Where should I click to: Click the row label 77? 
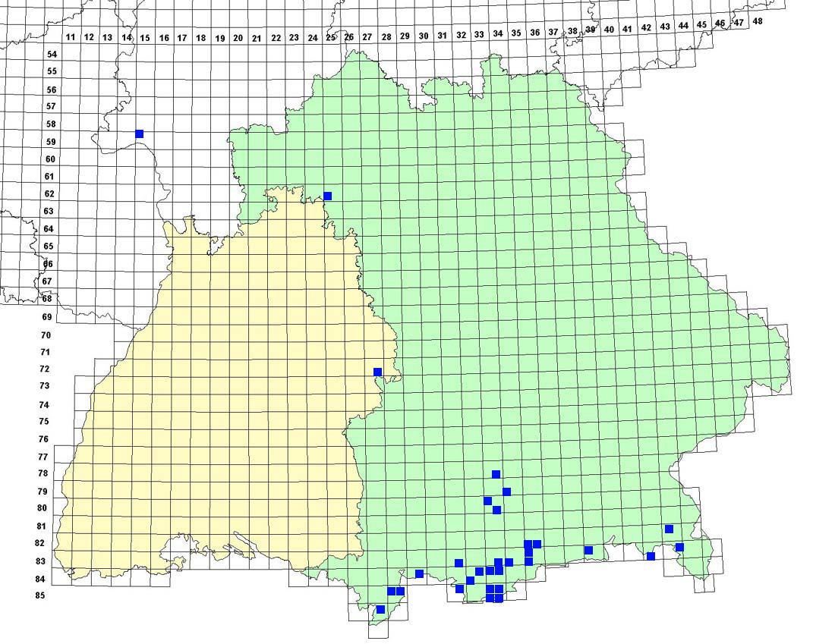point(43,457)
